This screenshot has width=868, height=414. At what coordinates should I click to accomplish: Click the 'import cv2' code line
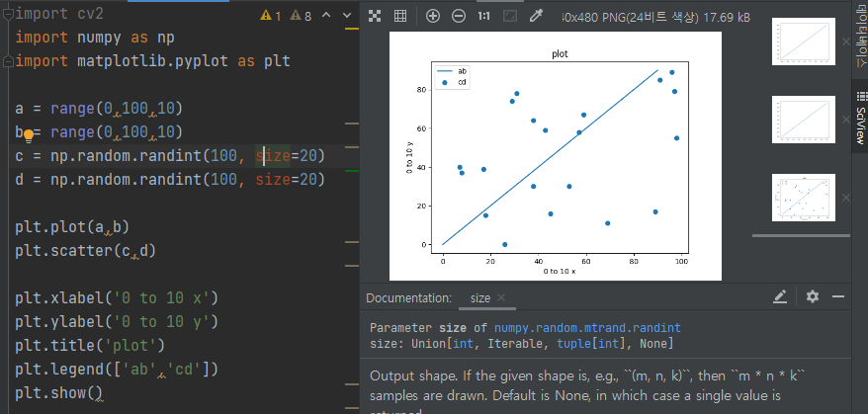click(59, 14)
